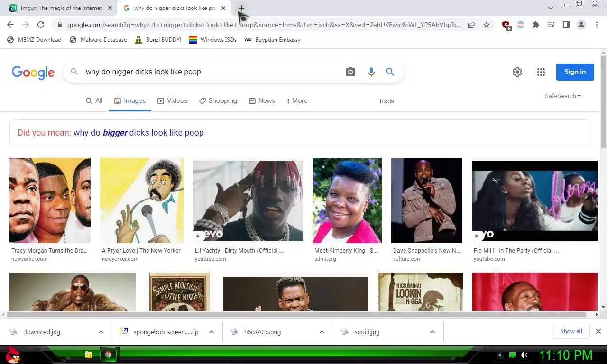
Task: Open the uBlock shield extension icon
Action: click(x=506, y=25)
